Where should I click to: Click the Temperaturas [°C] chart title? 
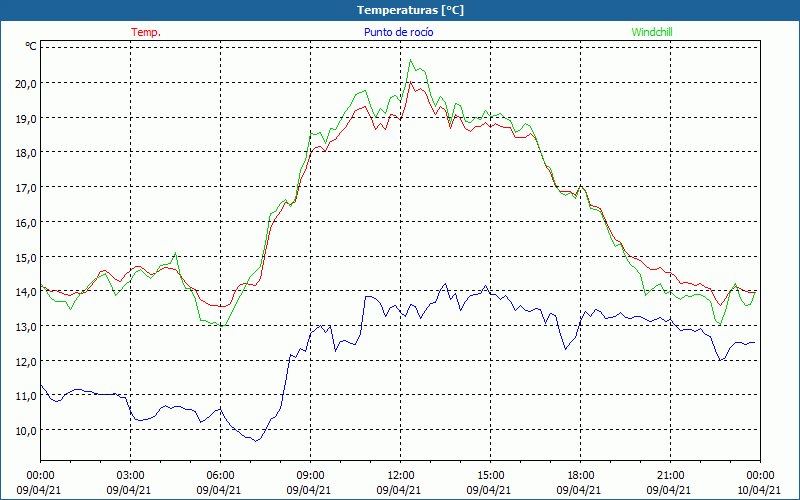(x=410, y=10)
